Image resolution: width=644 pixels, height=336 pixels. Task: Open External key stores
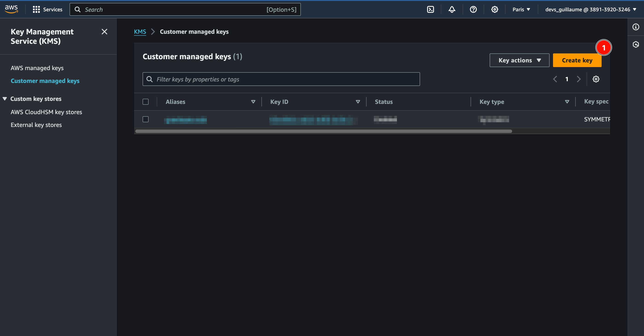[x=36, y=125]
